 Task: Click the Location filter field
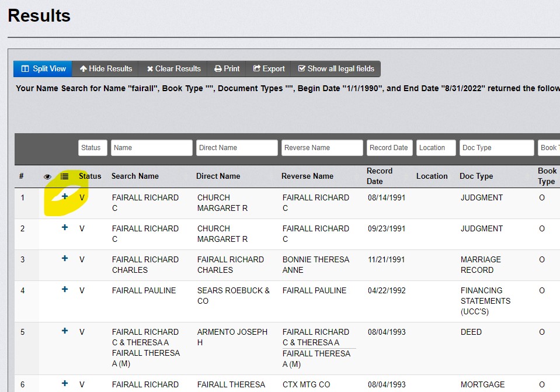(x=436, y=148)
